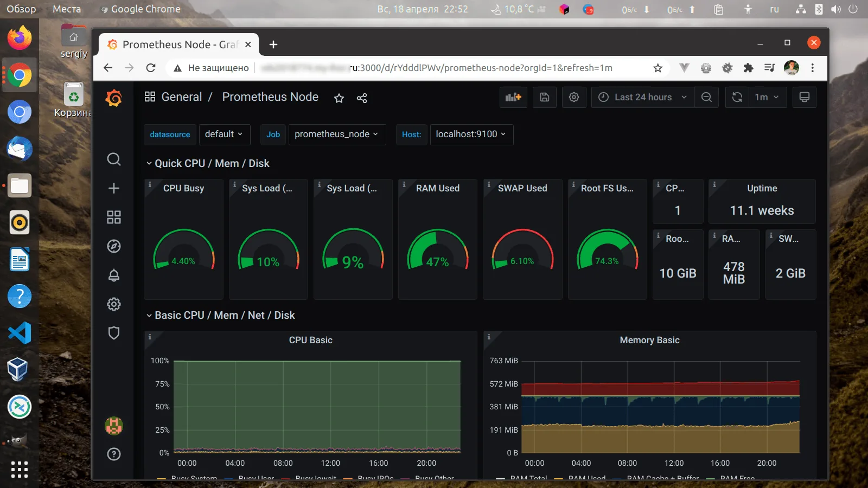
Task: Zoom out time range with magnifier icon
Action: point(706,97)
